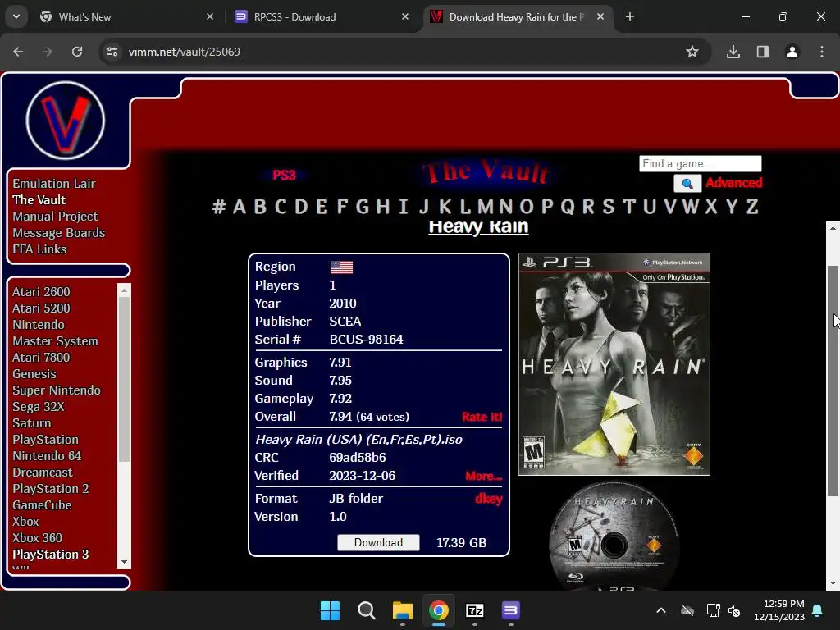Screen dimensions: 840x630
Task: Click the US flag region icon
Action: 341,267
